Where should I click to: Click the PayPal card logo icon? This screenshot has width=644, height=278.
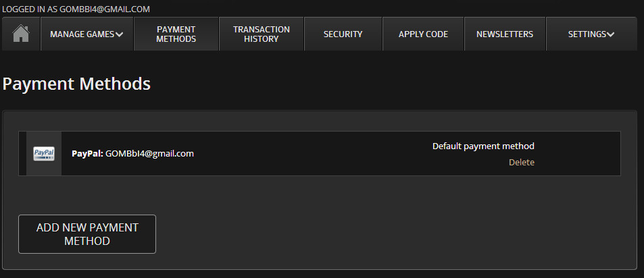(44, 154)
